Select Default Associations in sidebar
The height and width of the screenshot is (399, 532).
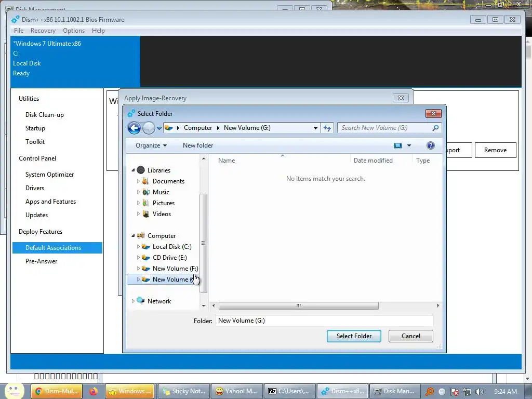click(x=57, y=248)
